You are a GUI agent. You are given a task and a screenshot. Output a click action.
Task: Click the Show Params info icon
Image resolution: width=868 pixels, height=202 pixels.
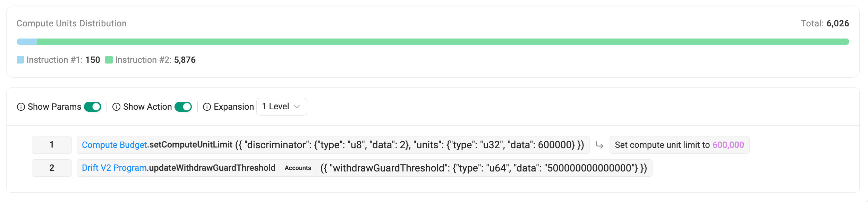(x=21, y=107)
